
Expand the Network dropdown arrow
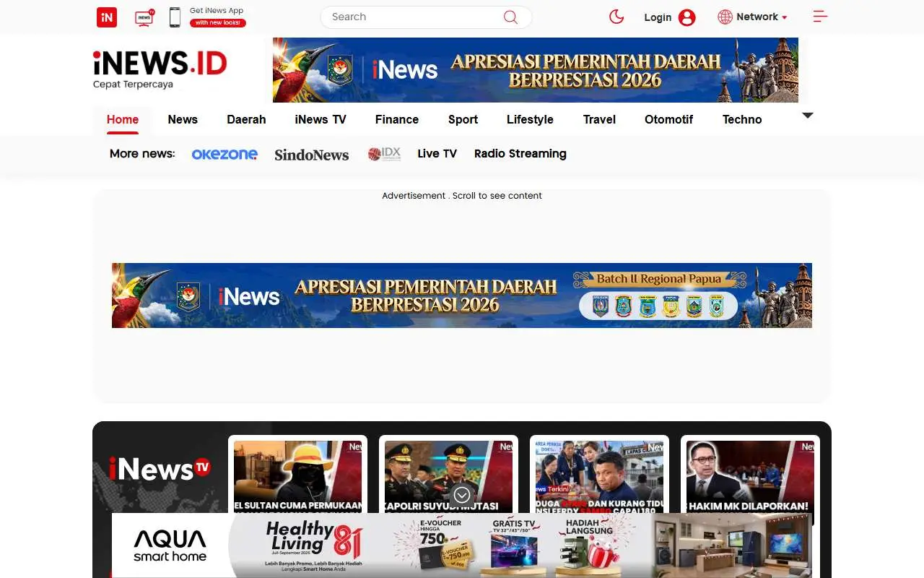(x=785, y=17)
